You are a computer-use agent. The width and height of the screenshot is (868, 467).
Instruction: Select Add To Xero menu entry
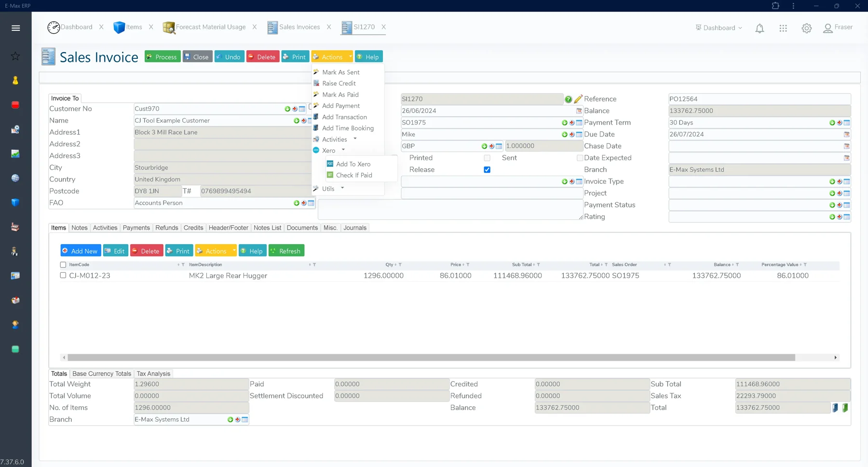tap(353, 164)
